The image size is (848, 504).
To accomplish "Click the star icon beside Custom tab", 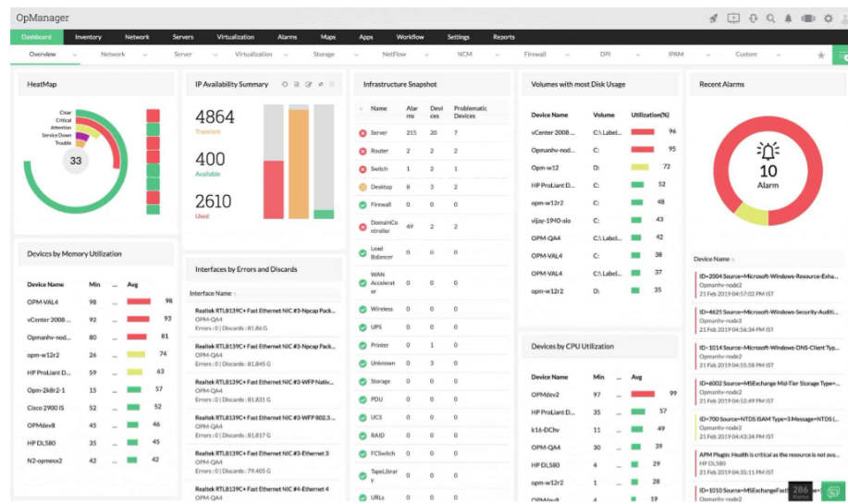I will [x=821, y=55].
